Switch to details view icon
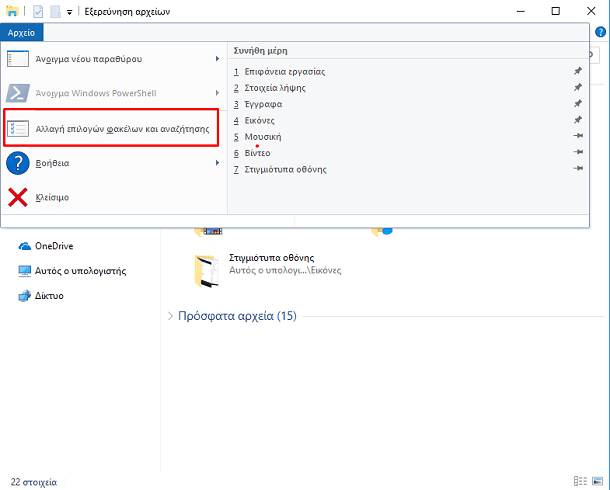 pos(580,481)
